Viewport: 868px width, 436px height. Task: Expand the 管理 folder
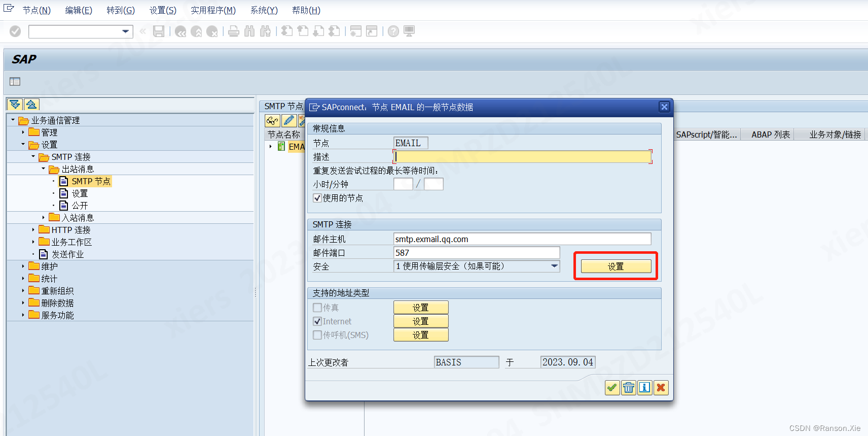(23, 132)
